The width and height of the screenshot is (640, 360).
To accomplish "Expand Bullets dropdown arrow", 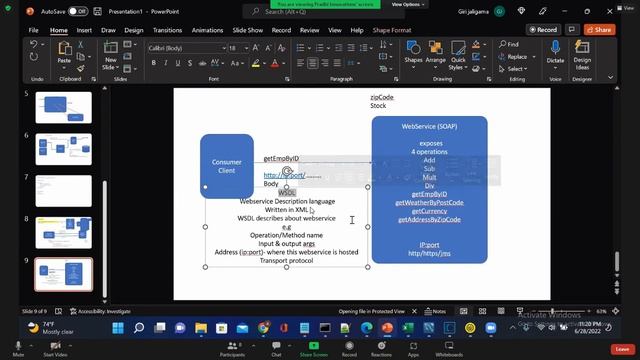I will (x=309, y=48).
